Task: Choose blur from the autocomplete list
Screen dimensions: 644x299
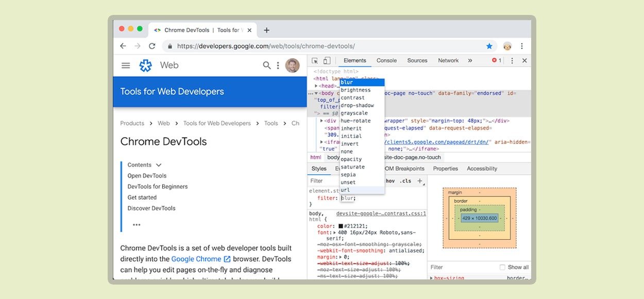Action: (362, 82)
